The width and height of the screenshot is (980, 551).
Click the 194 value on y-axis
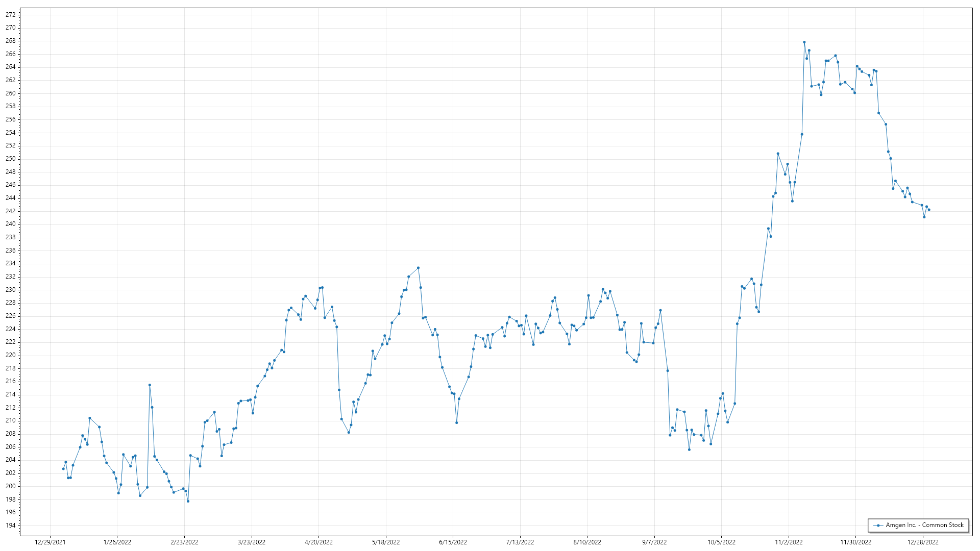coord(10,525)
